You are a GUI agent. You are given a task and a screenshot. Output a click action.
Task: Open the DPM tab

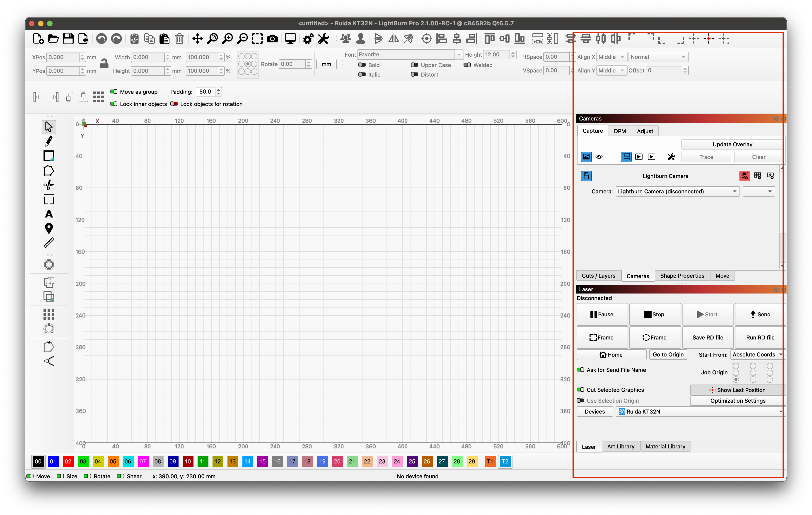[x=620, y=131]
